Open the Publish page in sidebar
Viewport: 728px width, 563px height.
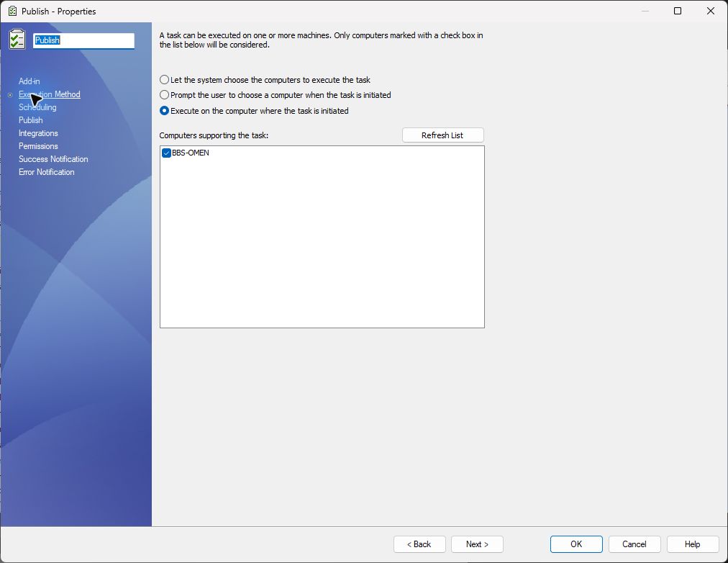tap(31, 120)
